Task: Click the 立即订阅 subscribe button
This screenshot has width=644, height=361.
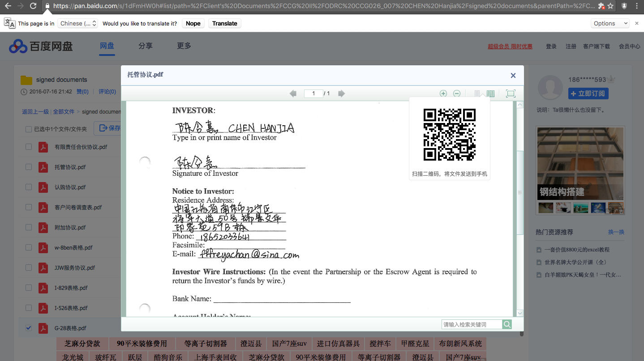Action: pyautogui.click(x=588, y=93)
